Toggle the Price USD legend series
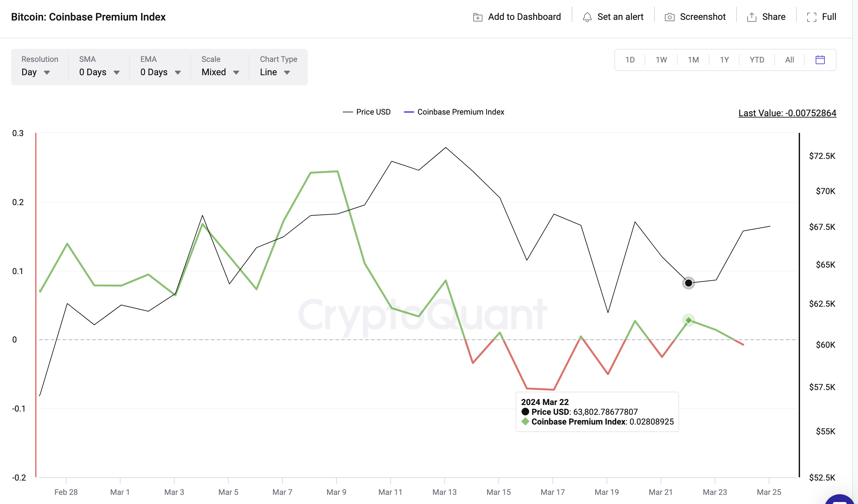 pos(366,112)
